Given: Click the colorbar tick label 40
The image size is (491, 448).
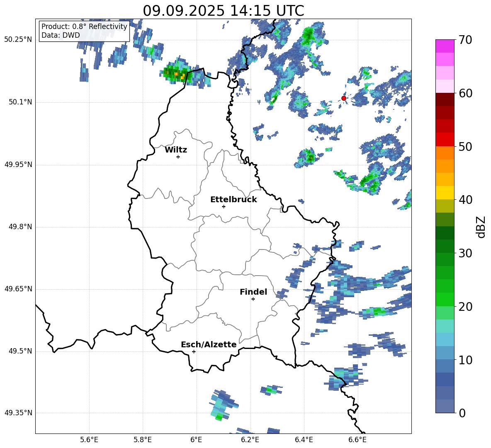Looking at the screenshot, I should click(x=465, y=200).
